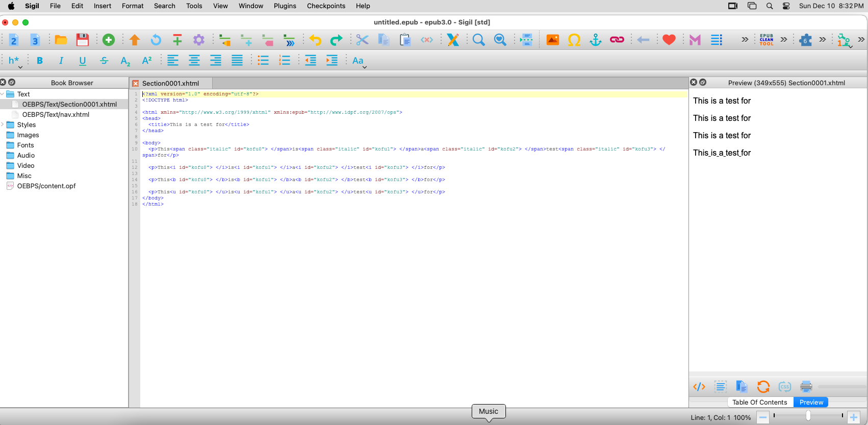Toggle bold formatting
Screen dimensions: 868x425
(40, 61)
